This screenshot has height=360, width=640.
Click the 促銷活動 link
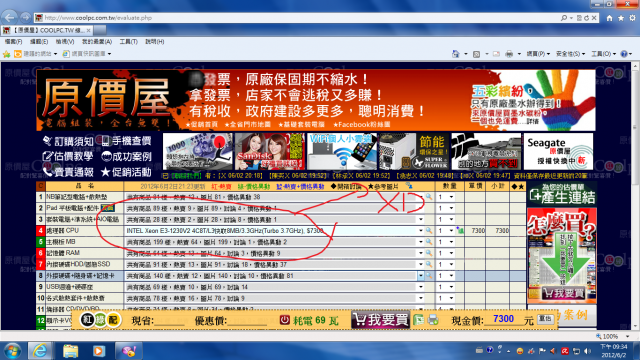(x=126, y=172)
